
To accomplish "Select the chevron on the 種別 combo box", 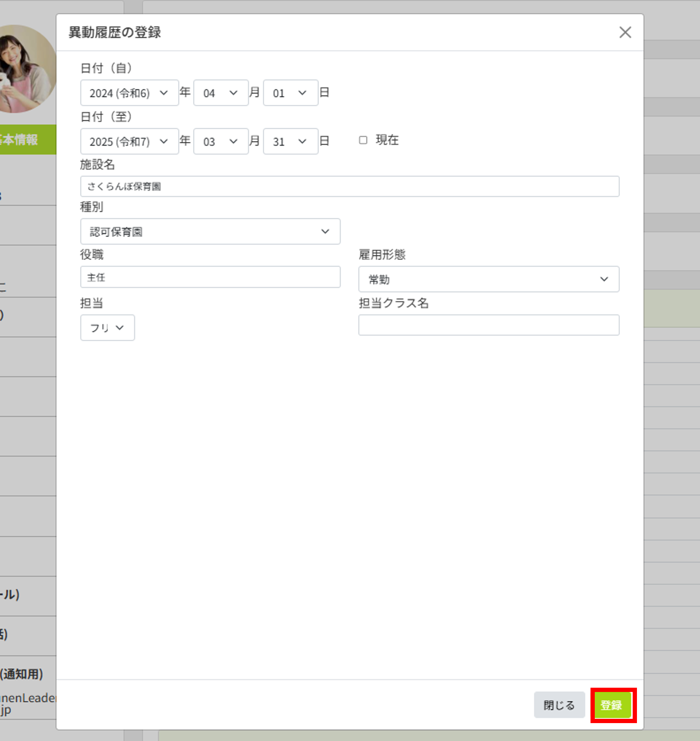I will (x=325, y=232).
